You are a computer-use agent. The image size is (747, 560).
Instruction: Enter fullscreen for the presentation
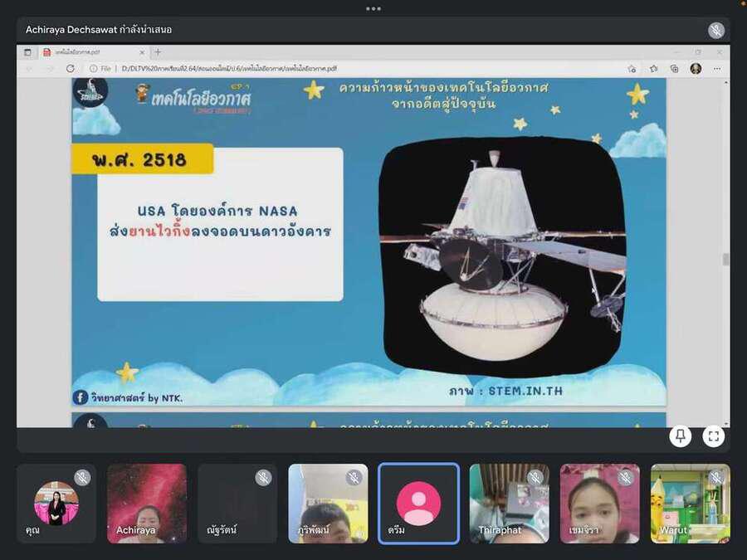click(713, 436)
